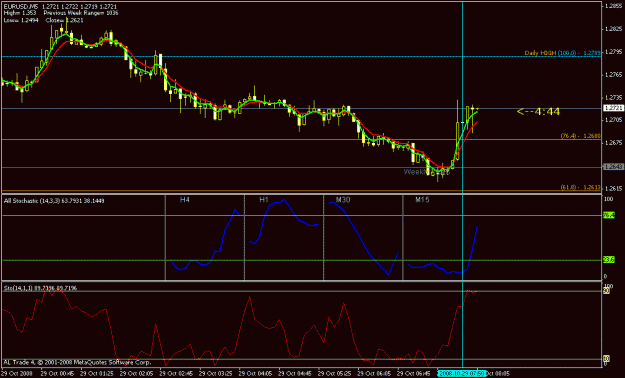Screen dimensions: 625x378
Task: Click the (61.8) Fibonacci level label
Action: (x=580, y=187)
